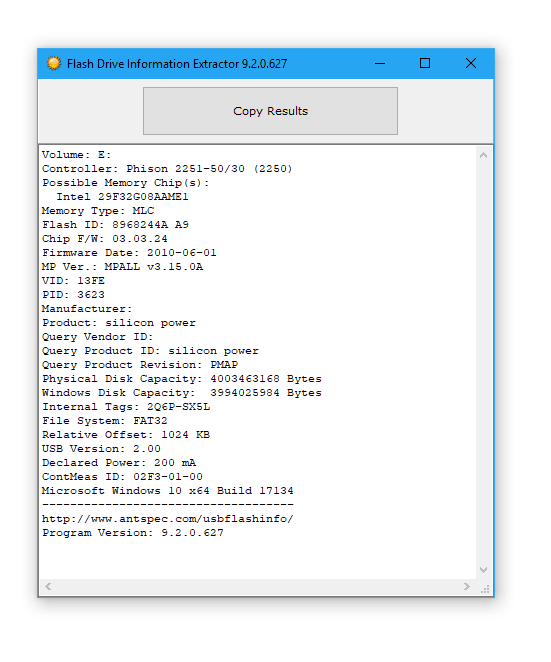Click the 'VID: 13FE' line
The image size is (551, 662).
tap(73, 281)
